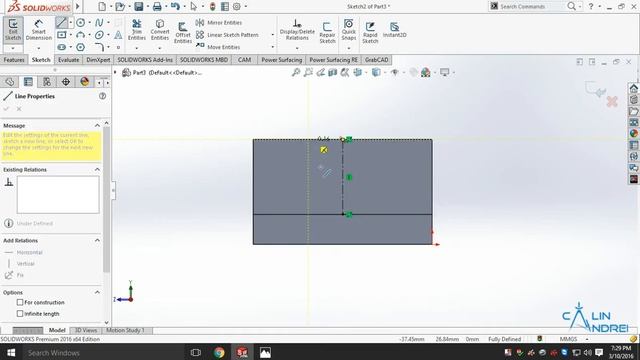Switch to the Features tab
640x360 pixels.
[14, 60]
